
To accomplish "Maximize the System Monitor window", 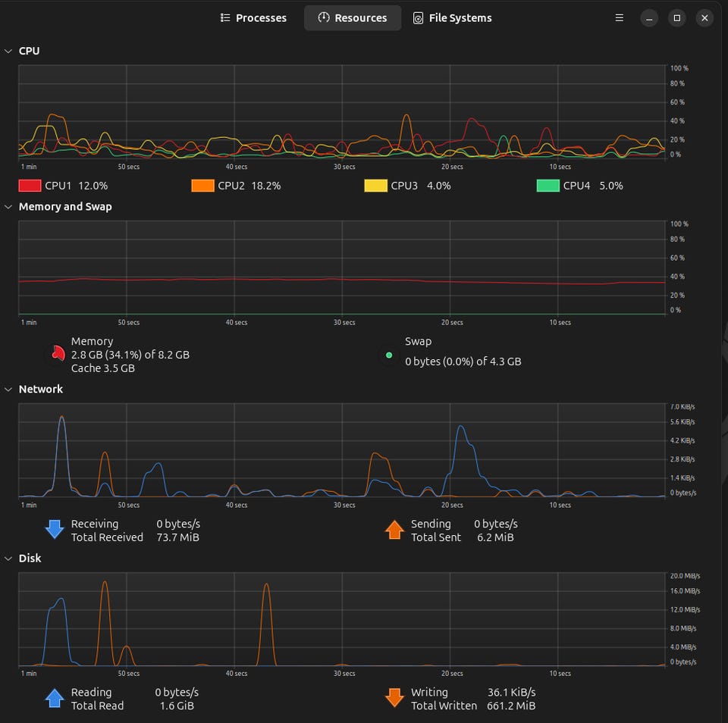I will [677, 17].
